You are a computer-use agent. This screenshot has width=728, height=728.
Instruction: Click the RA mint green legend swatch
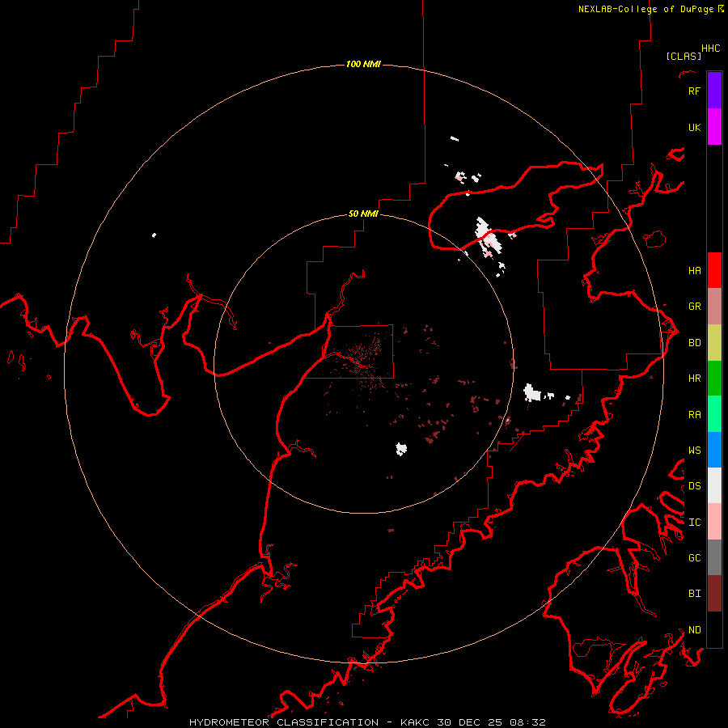tap(714, 414)
